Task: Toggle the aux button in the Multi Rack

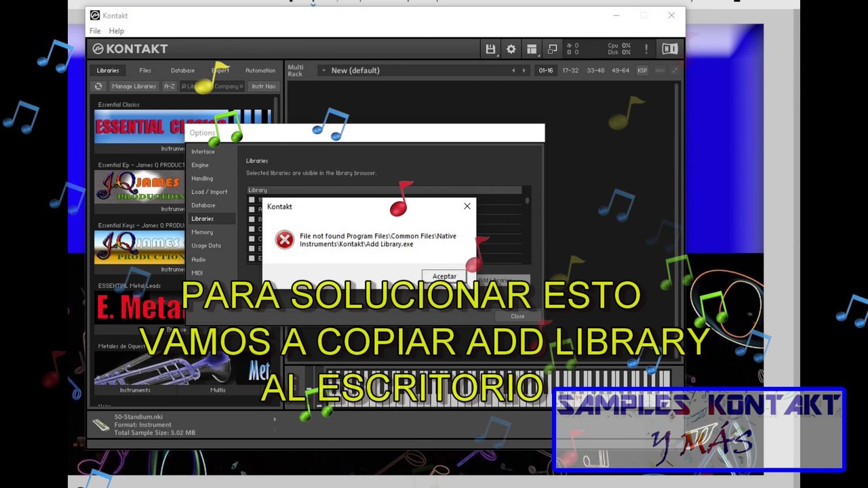Action: click(x=660, y=70)
